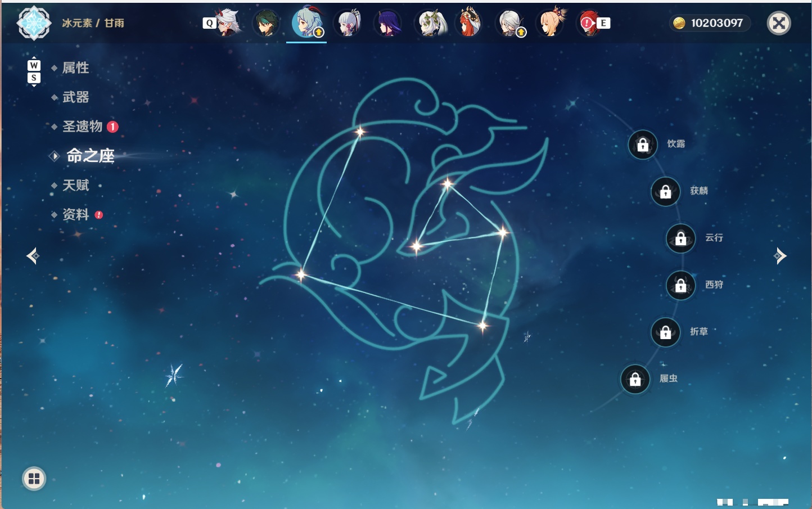This screenshot has width=812, height=509.
Task: Open the grid menu icon at bottom left
Action: [34, 479]
